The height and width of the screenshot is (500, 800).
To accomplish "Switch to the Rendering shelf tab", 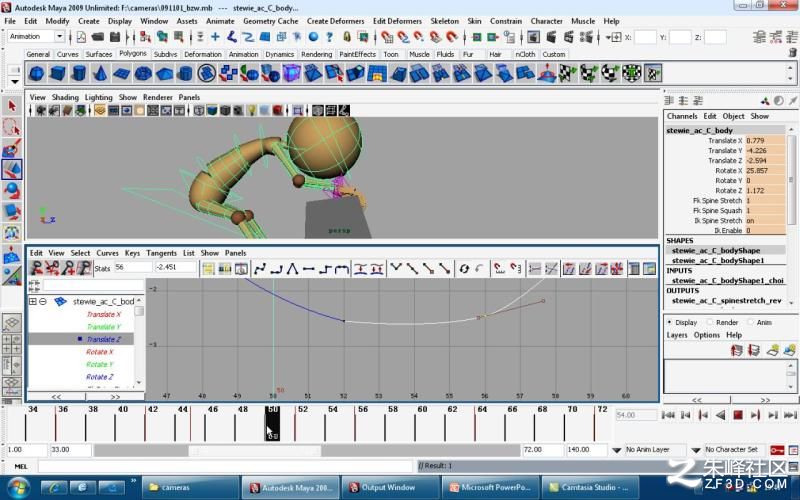I will [316, 54].
